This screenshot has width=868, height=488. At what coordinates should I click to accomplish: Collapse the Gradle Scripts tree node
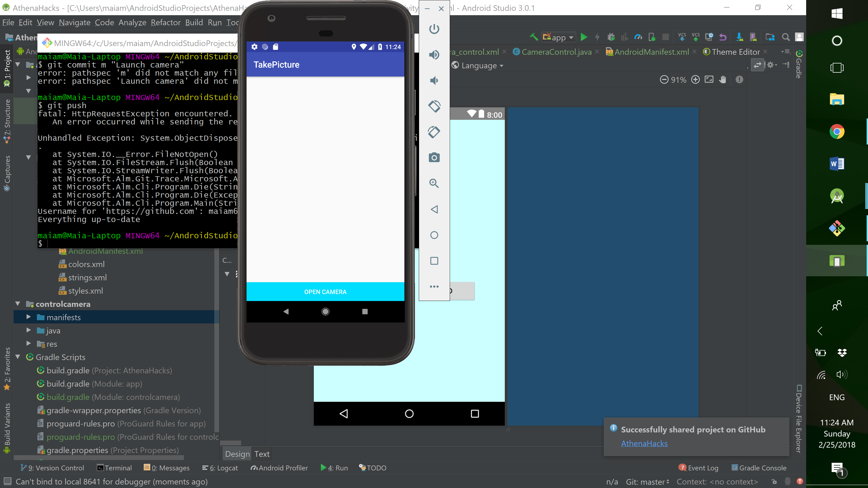pos(18,357)
